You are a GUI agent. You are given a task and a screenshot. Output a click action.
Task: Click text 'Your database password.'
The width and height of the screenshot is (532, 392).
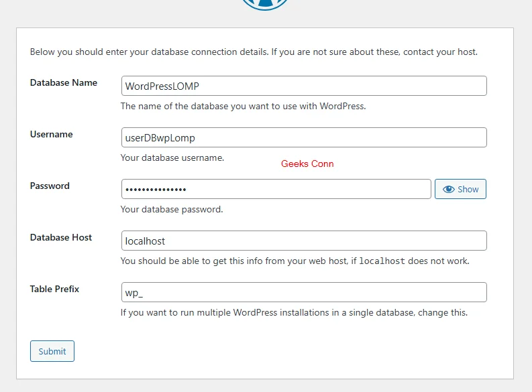point(172,209)
